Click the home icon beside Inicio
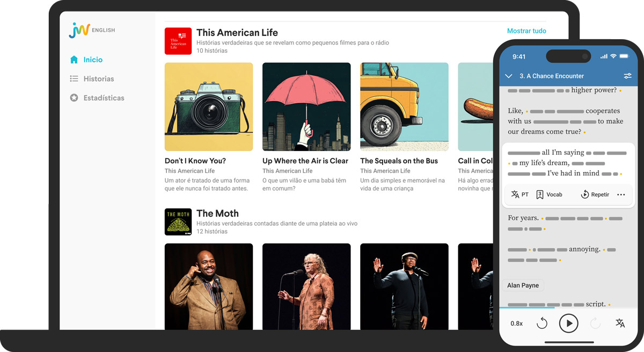Viewport: 644px width, 352px height. point(74,60)
